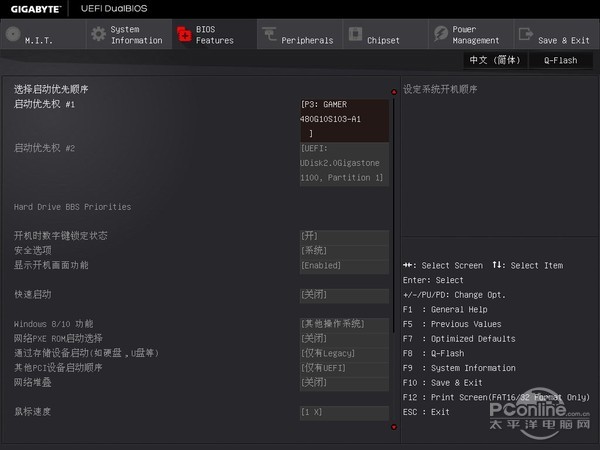The width and height of the screenshot is (600, 450).
Task: Click the Power Management lightning icon
Action: pyautogui.click(x=441, y=34)
